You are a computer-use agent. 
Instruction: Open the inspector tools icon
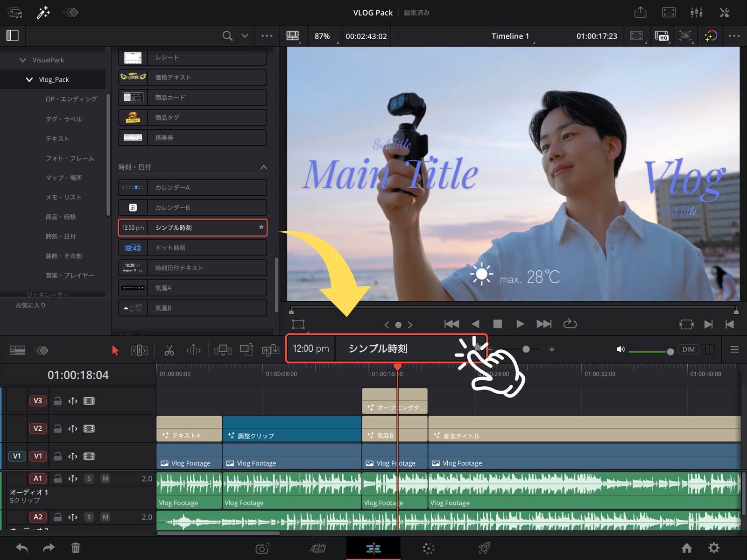[x=725, y=12]
